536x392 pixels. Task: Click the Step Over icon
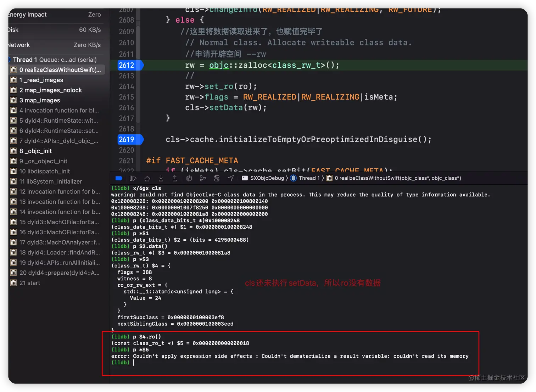[x=147, y=178]
